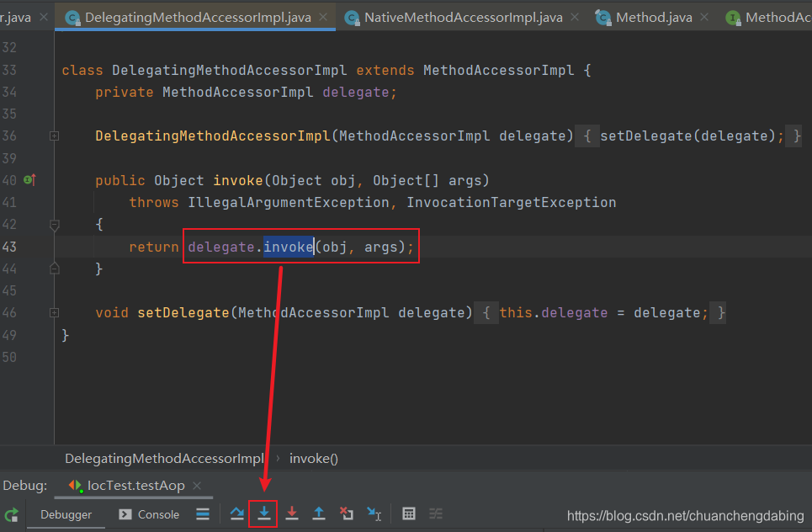Click the Step Out debugger icon

pos(319,513)
